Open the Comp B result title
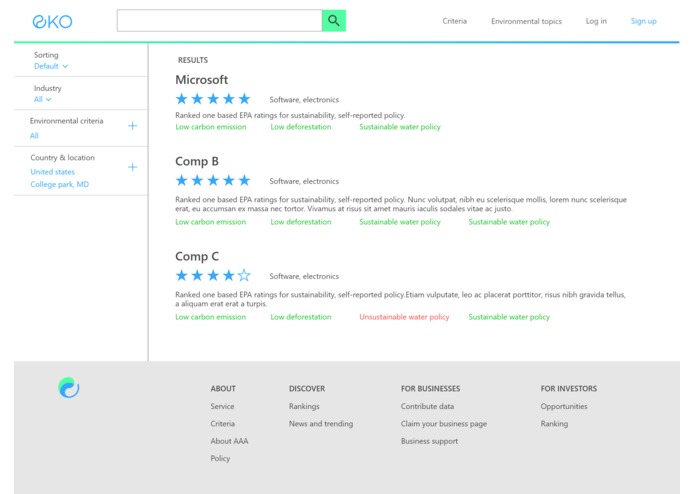The width and height of the screenshot is (695, 494). click(197, 161)
